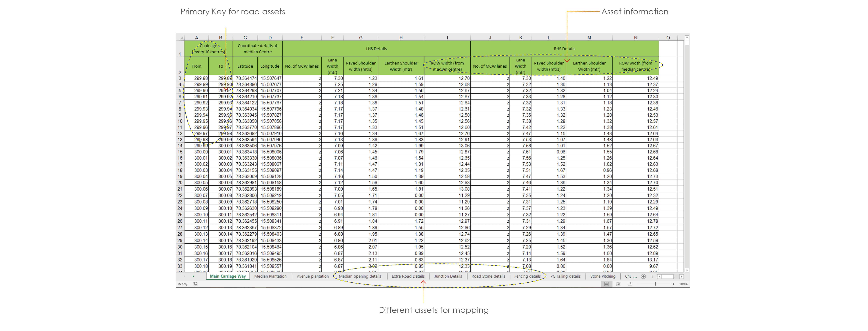
Task: Click the 100% zoom level button
Action: (683, 284)
